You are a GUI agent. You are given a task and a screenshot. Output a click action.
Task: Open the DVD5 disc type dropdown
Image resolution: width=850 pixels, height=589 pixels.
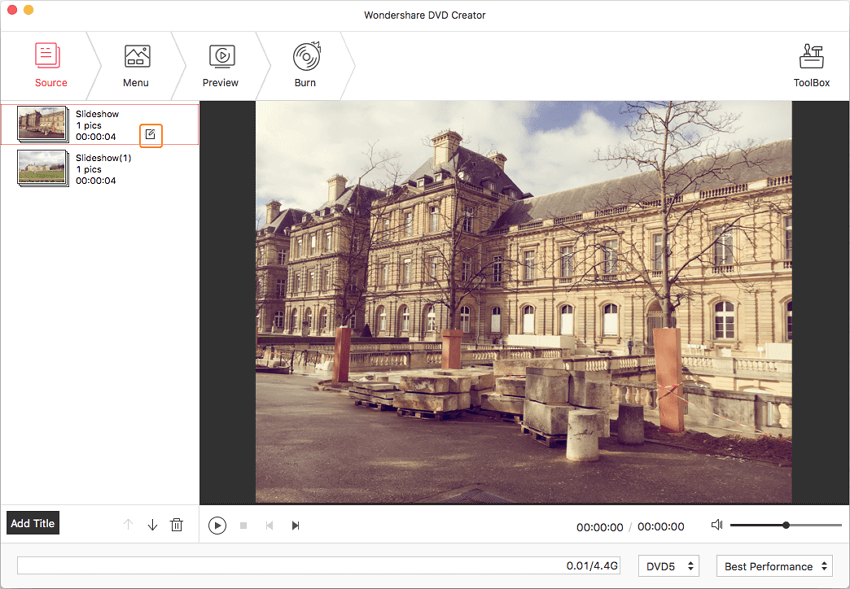[x=669, y=566]
